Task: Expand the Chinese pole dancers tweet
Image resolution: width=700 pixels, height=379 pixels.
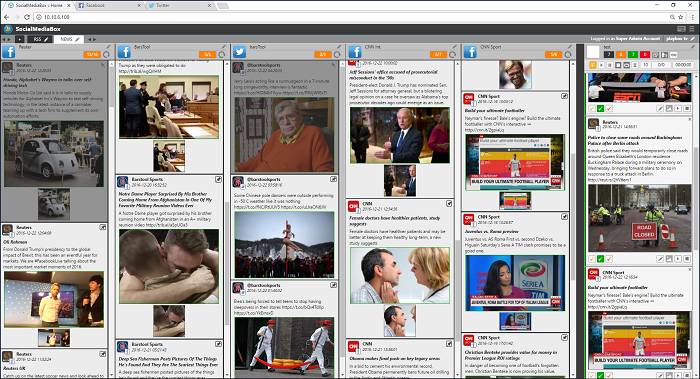Action: click(333, 179)
